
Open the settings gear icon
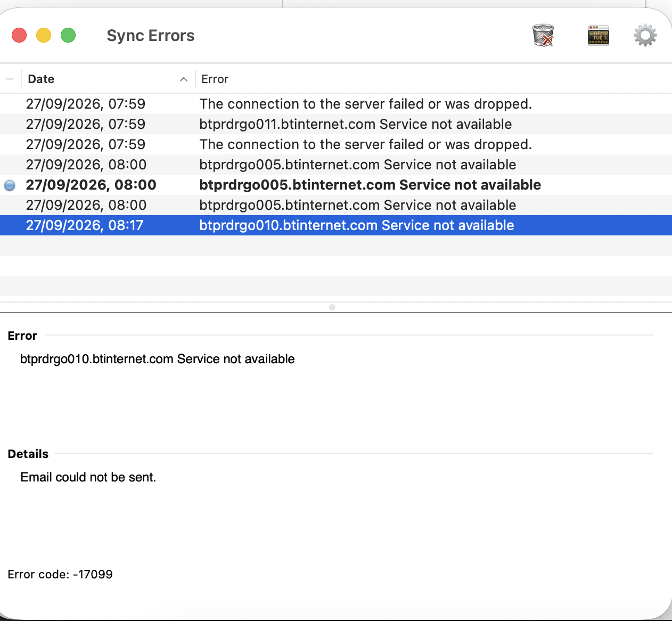(645, 36)
